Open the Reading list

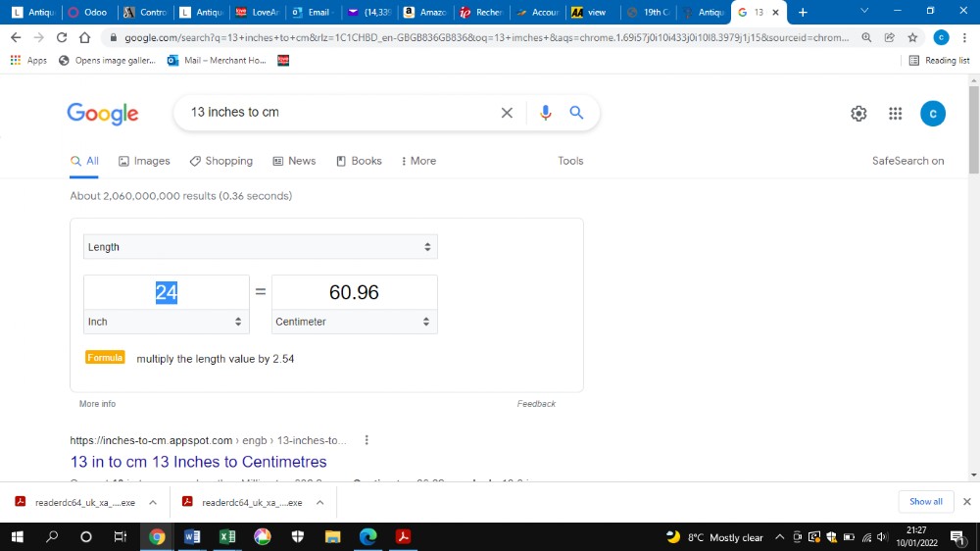click(x=939, y=61)
